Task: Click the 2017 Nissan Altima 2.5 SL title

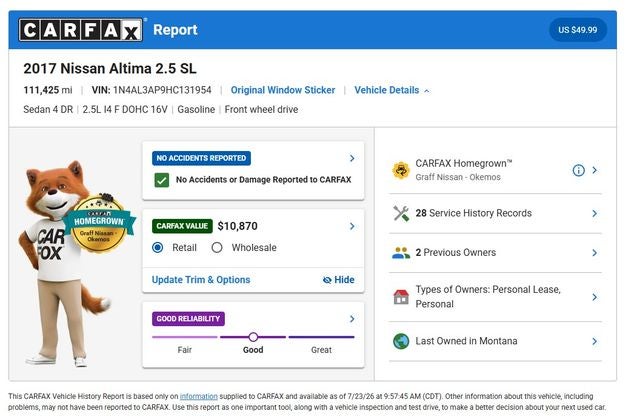Action: (110, 69)
